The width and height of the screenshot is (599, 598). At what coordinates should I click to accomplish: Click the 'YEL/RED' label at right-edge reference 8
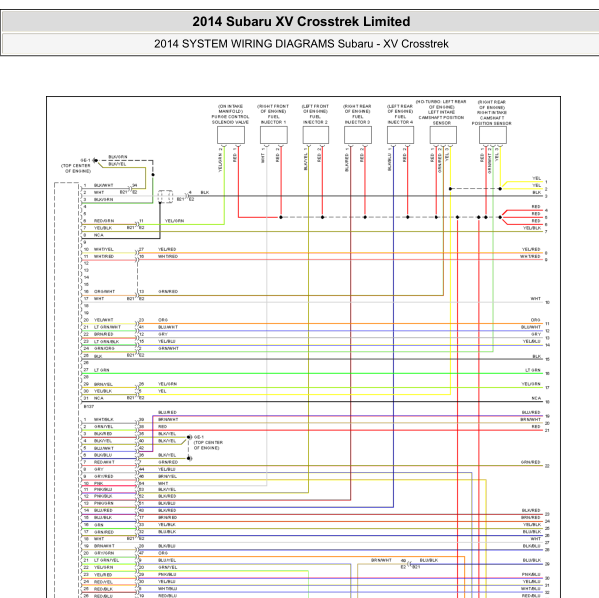click(x=531, y=249)
